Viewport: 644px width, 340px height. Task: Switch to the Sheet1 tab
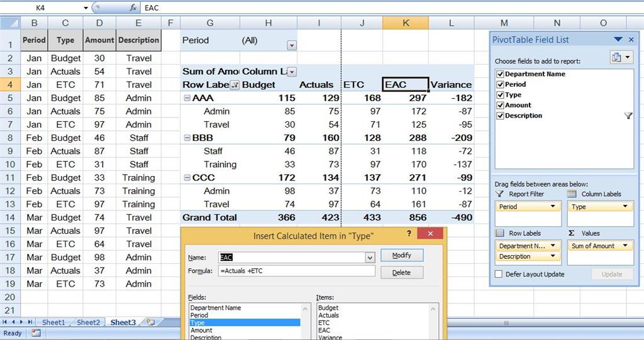tap(53, 322)
